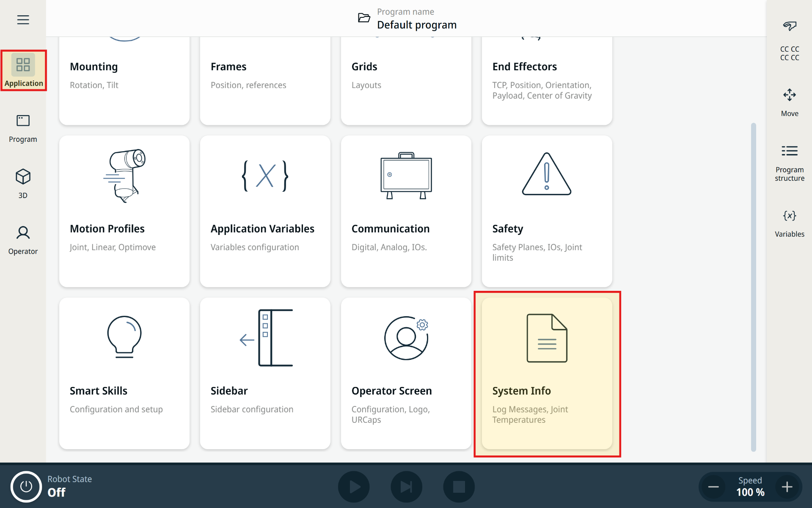Open the 3D view

[23, 184]
